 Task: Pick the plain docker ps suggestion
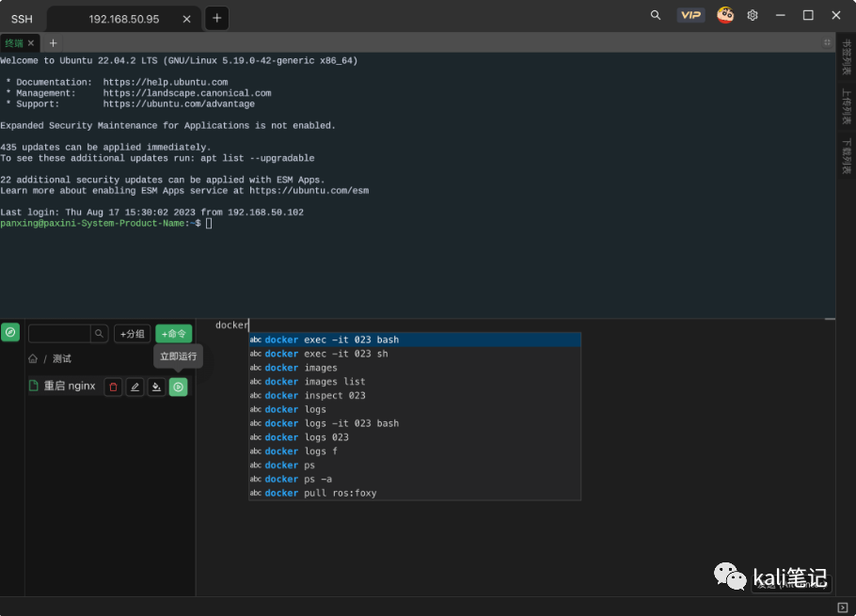[x=415, y=465]
